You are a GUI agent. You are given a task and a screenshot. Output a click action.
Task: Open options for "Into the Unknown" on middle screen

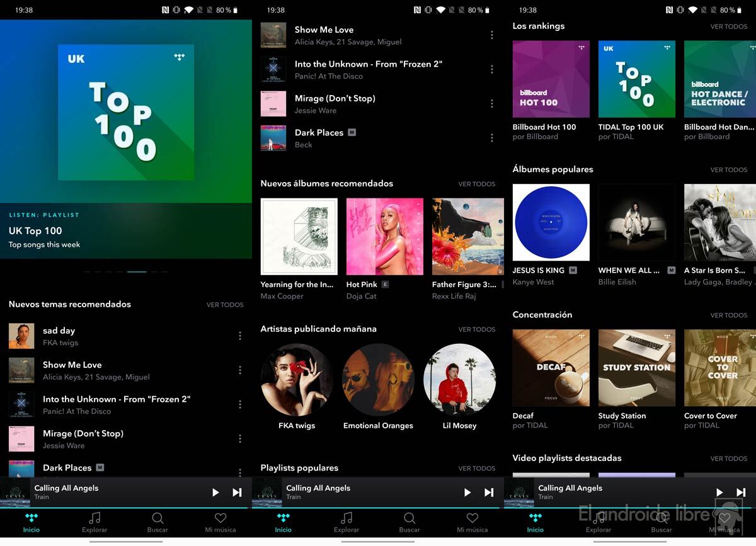click(x=492, y=69)
